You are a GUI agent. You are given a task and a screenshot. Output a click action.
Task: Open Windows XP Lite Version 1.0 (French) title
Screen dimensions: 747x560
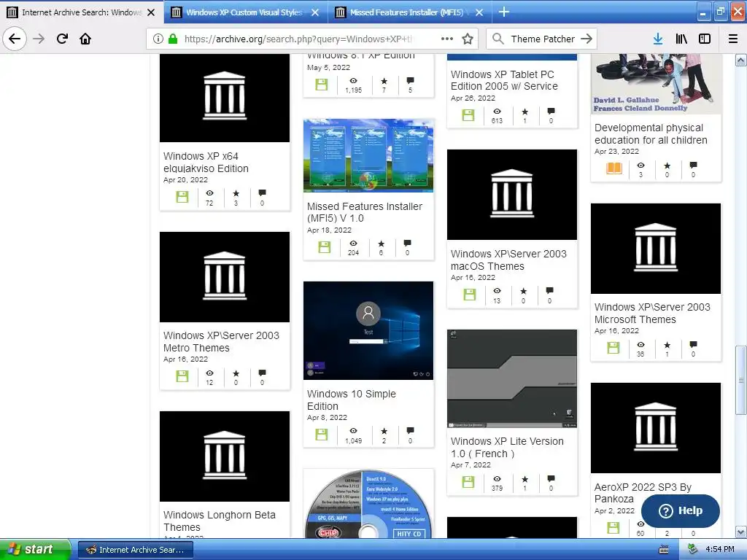pos(507,448)
